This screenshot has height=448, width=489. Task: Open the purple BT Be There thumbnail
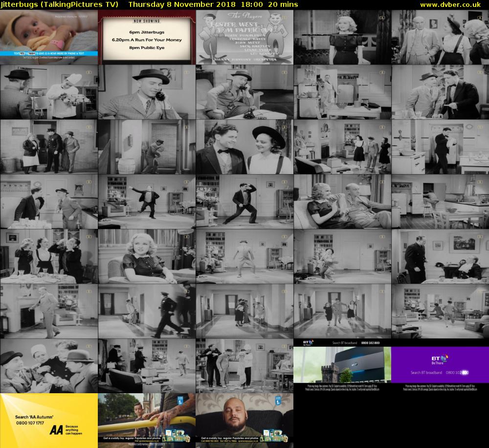coord(440,366)
